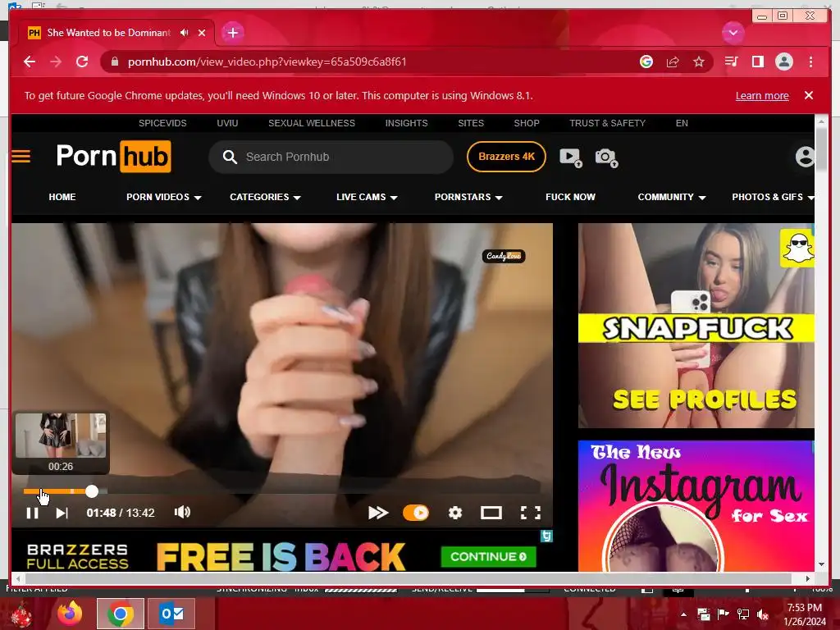Open Firefox from the taskbar
This screenshot has width=840, height=630.
pos(70,614)
